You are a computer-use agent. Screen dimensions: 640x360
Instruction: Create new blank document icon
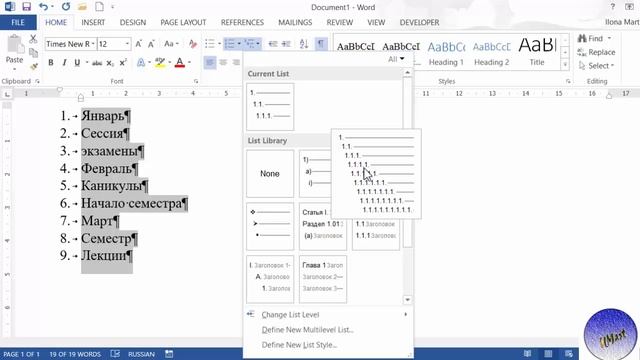pos(99,7)
